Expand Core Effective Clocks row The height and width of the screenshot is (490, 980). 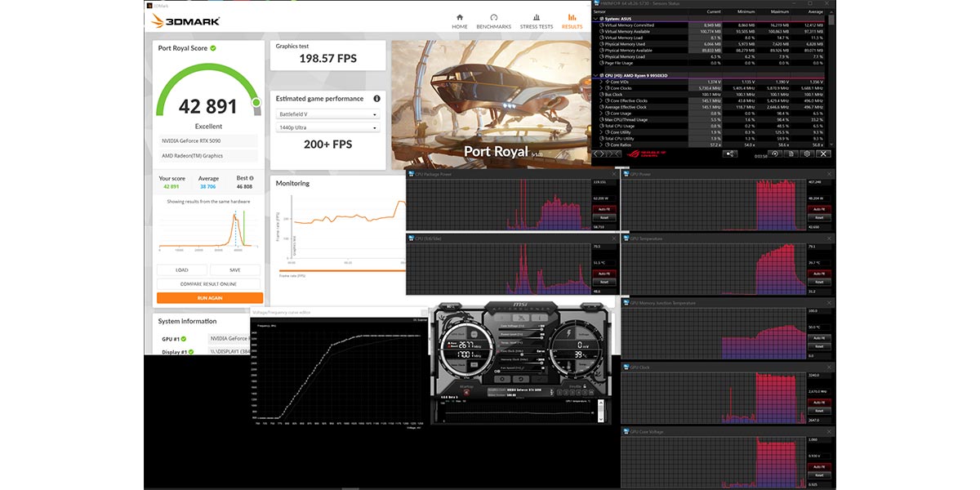(x=601, y=101)
